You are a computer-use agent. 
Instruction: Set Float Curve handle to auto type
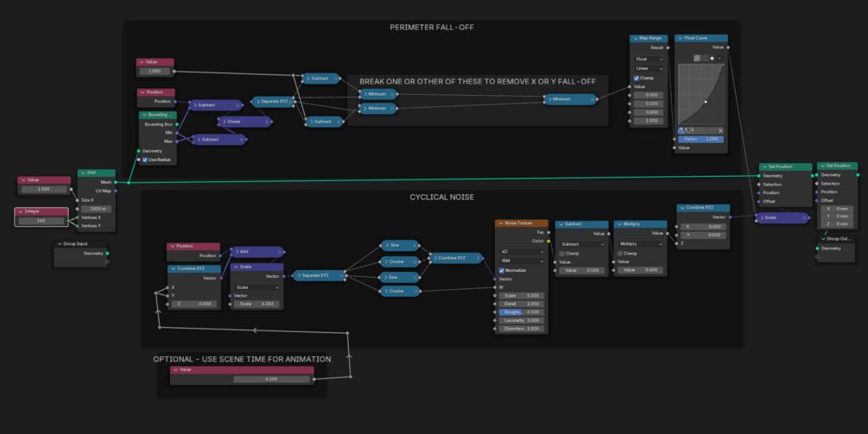pyautogui.click(x=681, y=130)
